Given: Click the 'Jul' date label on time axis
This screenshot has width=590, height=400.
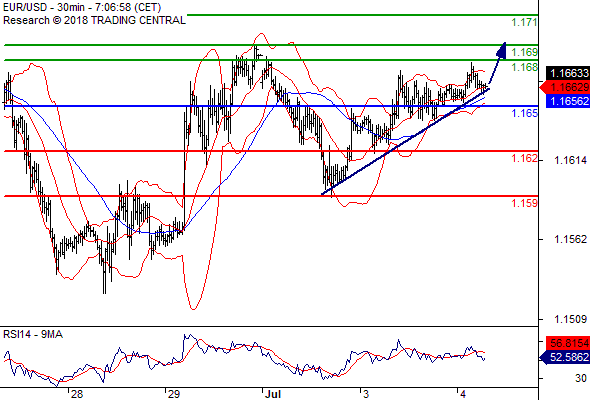Looking at the screenshot, I should click(272, 394).
